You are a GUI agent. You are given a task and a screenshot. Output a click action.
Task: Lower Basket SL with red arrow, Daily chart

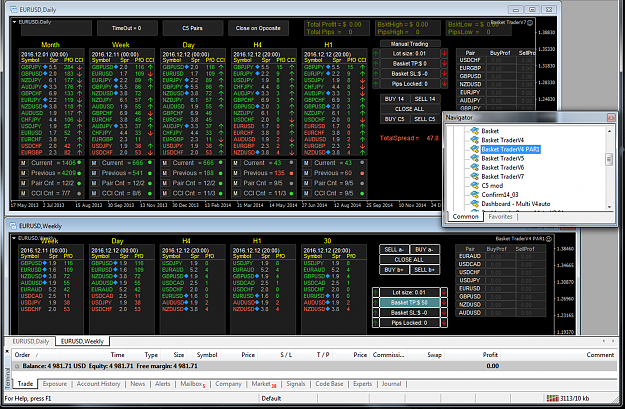click(444, 73)
